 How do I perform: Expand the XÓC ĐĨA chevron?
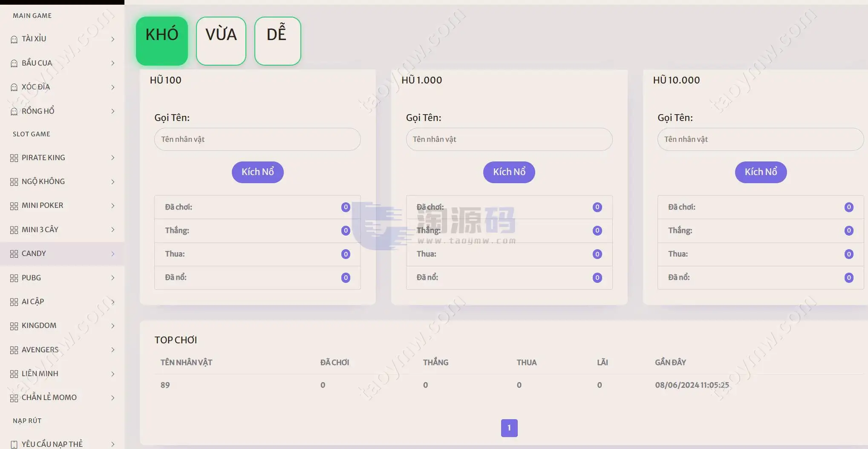pos(112,87)
